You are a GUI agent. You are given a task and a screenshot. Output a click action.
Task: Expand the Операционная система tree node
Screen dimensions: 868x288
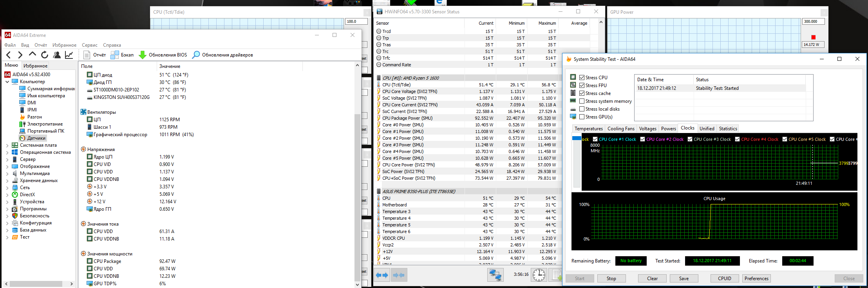click(x=7, y=152)
